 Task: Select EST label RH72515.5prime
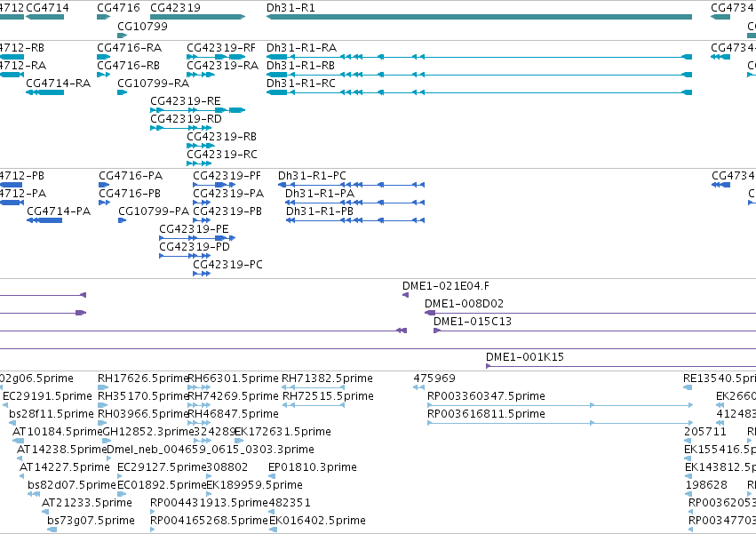point(328,396)
